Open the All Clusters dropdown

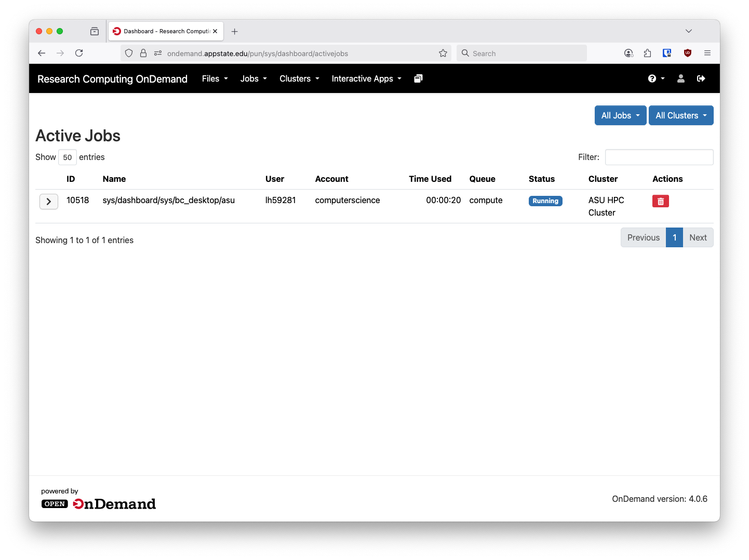click(680, 115)
